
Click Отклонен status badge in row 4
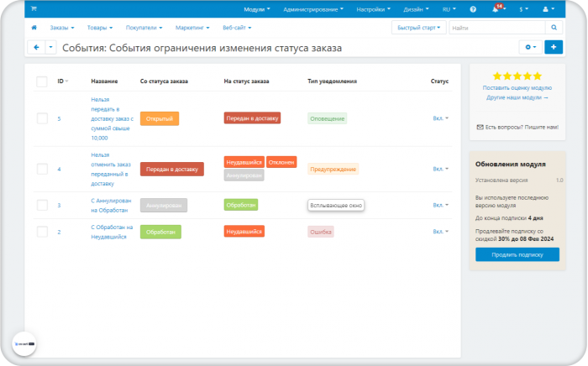(x=281, y=162)
